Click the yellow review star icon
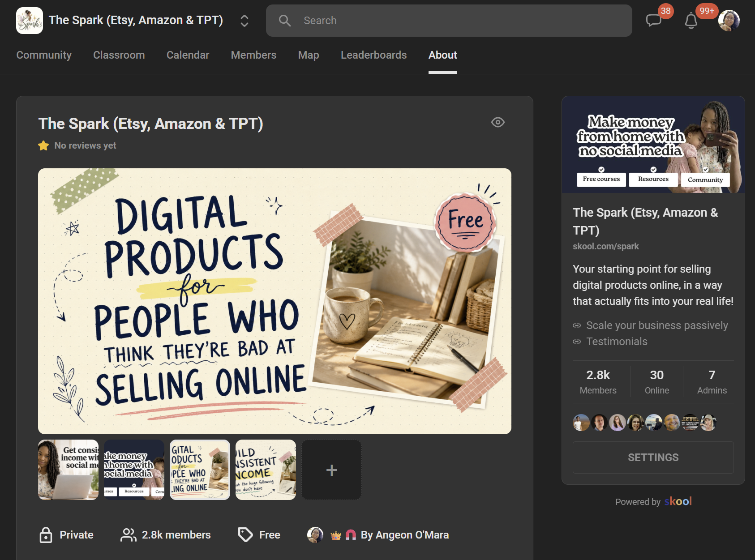This screenshot has width=755, height=560. pyautogui.click(x=43, y=145)
